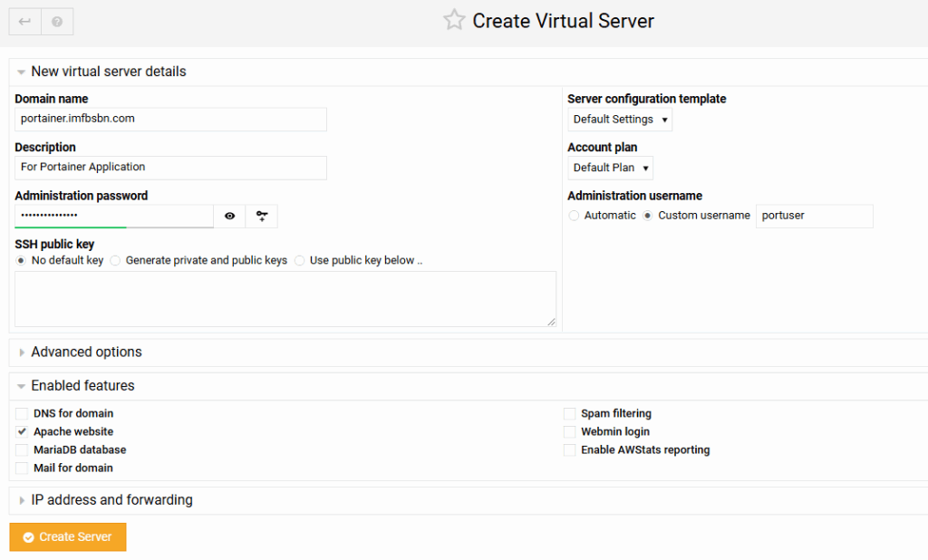Click the back arrow icon
The height and width of the screenshot is (560, 928).
click(x=24, y=22)
